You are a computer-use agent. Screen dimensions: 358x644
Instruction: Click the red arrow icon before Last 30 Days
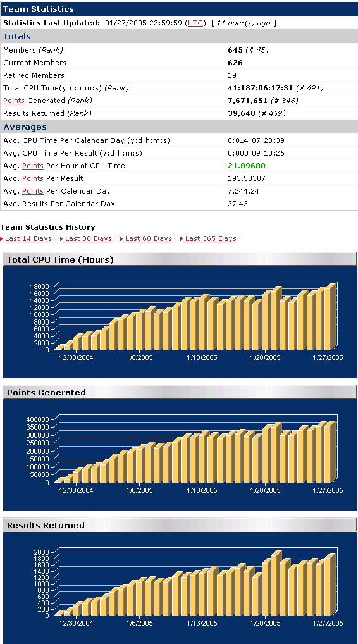61,238
